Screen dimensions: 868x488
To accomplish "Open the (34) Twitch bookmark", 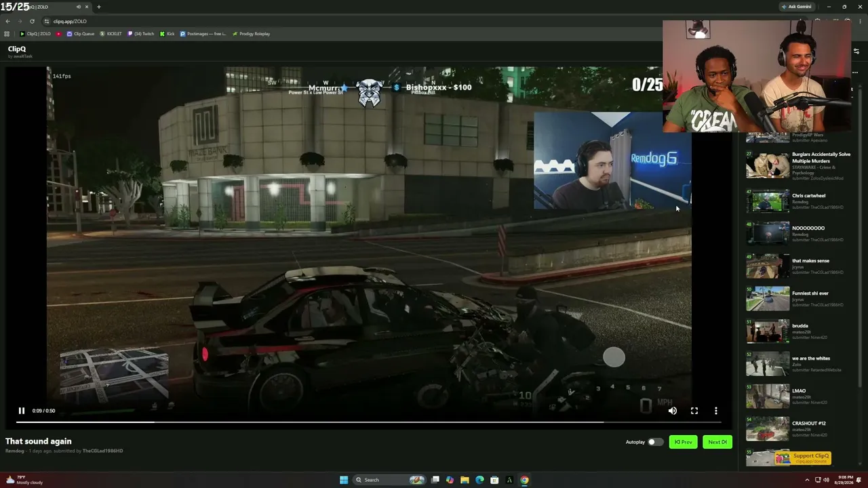I will point(141,34).
